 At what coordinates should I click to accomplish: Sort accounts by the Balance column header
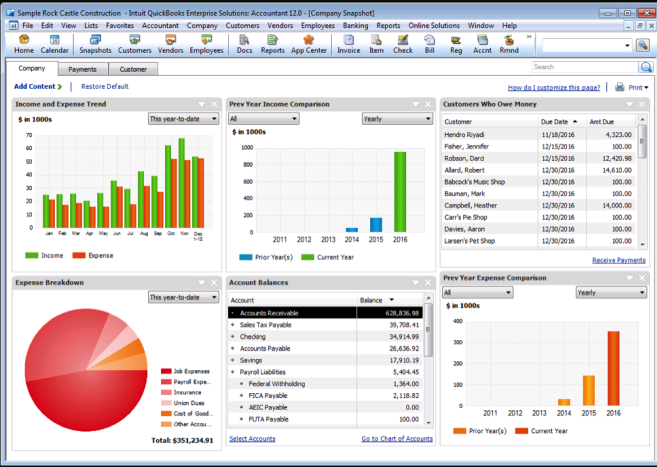(x=389, y=300)
